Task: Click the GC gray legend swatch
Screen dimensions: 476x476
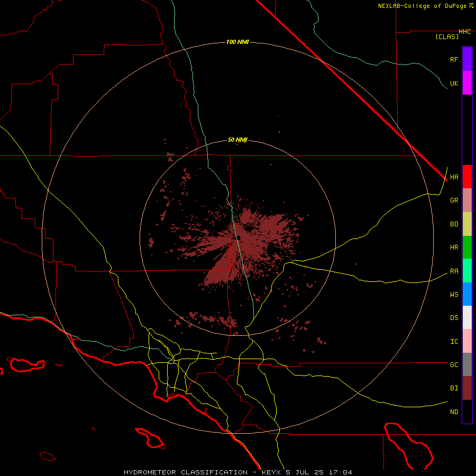Action: [x=467, y=364]
